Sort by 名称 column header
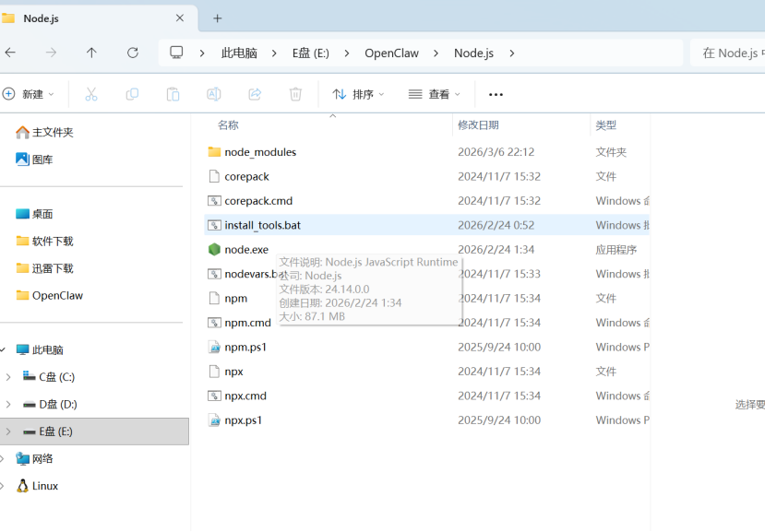This screenshot has width=765, height=532. pyautogui.click(x=228, y=125)
